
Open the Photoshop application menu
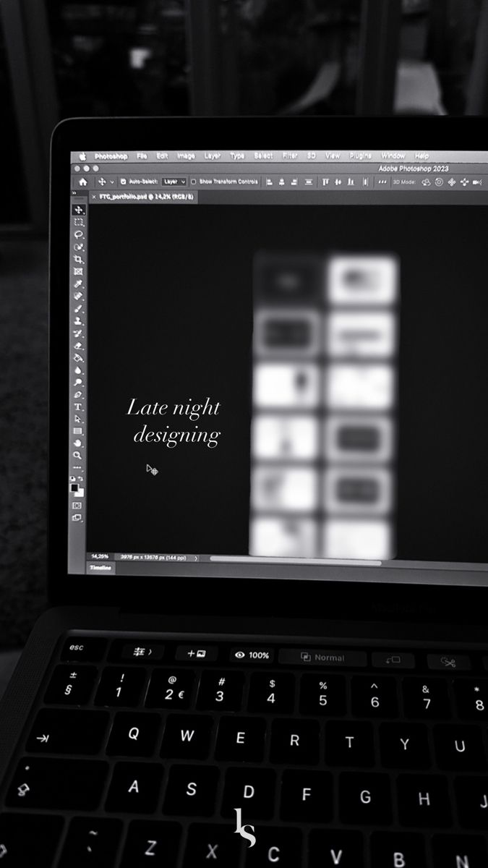tap(111, 156)
